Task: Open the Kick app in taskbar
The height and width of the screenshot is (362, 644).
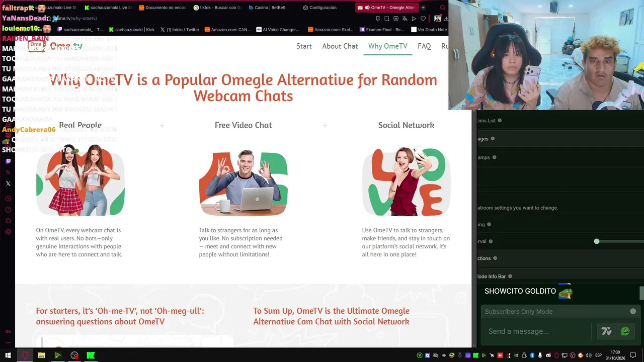Action: tap(91, 355)
